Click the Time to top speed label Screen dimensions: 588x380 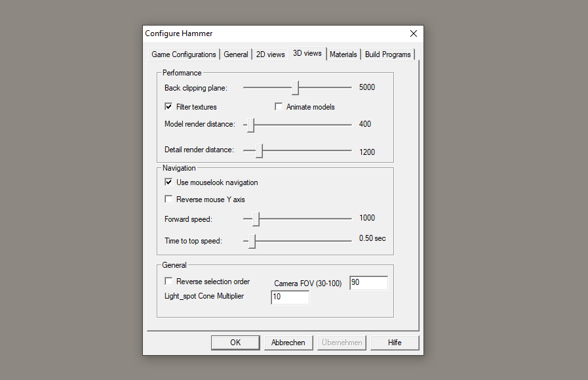coord(193,241)
